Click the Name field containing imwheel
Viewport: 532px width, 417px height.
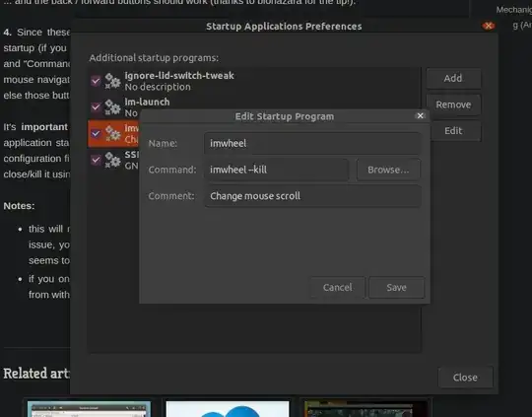(312, 143)
